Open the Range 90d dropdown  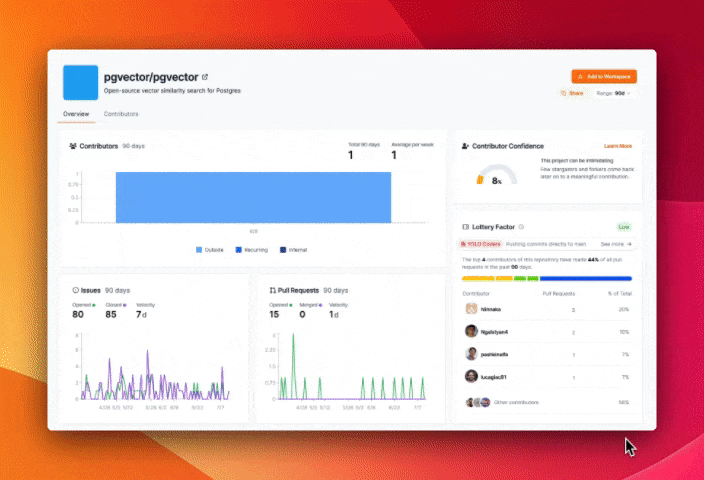[613, 93]
